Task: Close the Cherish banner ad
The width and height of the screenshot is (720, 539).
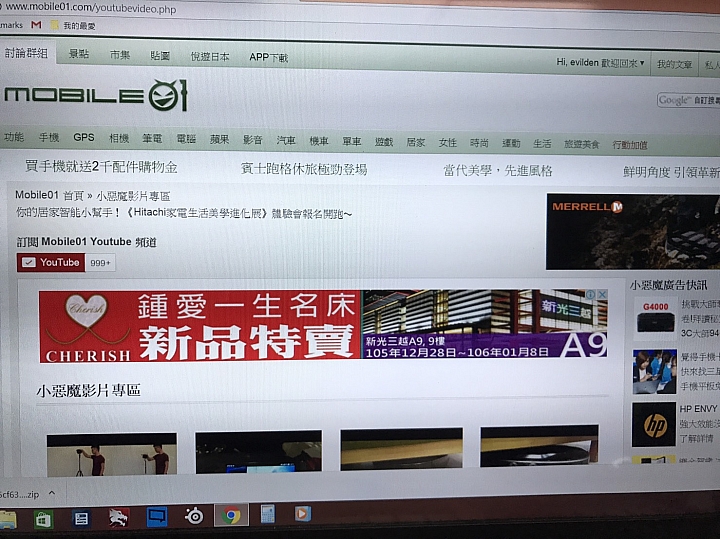Action: pyautogui.click(x=602, y=294)
